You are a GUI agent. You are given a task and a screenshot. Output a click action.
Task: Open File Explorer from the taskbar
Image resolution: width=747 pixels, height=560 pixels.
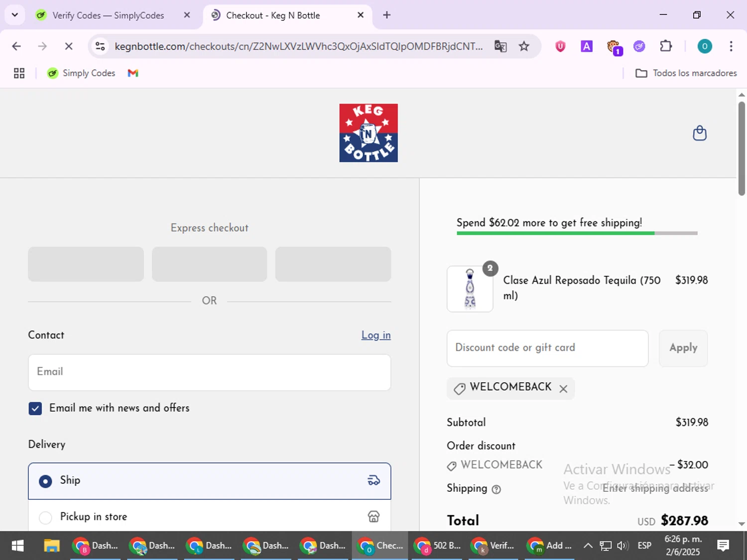pos(51,546)
